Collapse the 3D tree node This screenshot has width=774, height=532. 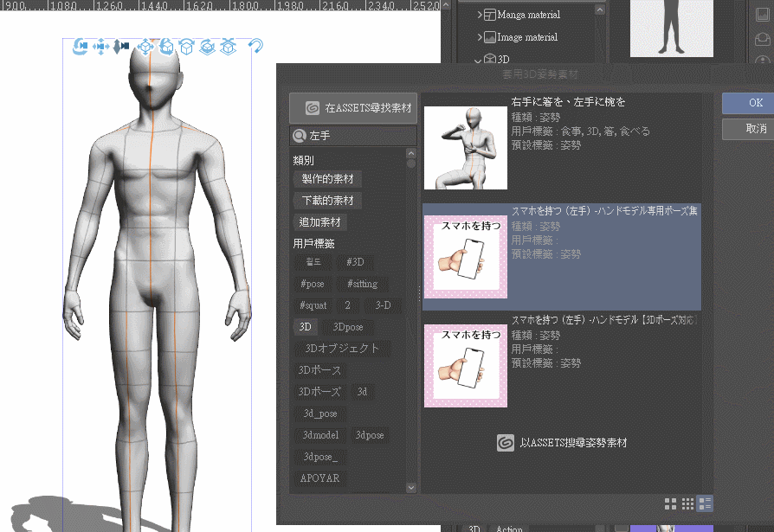pyautogui.click(x=478, y=61)
